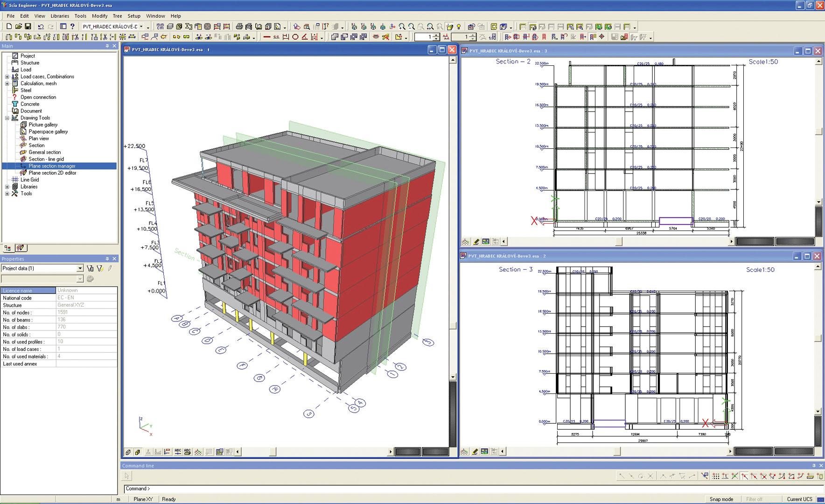
Task: Click the Undo arrow icon
Action: (x=41, y=27)
